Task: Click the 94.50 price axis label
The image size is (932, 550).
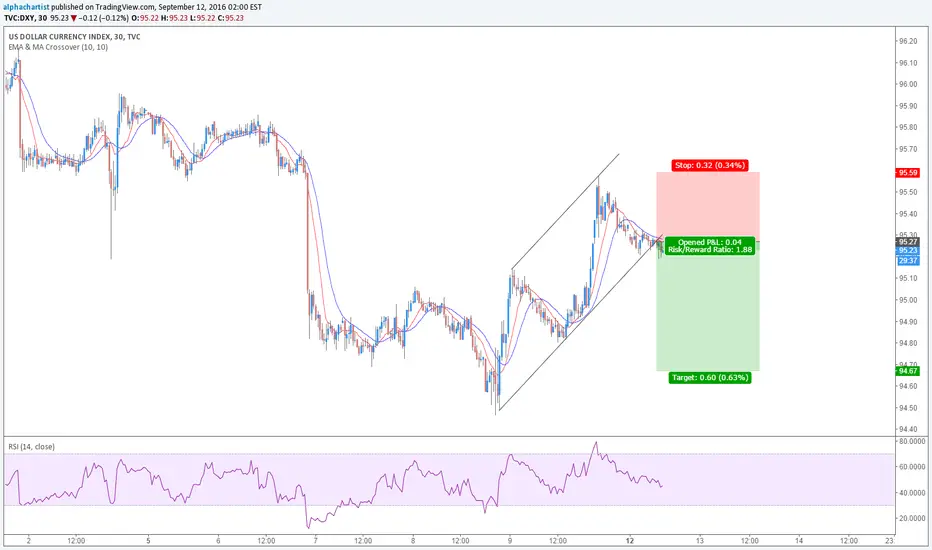Action: tap(908, 408)
